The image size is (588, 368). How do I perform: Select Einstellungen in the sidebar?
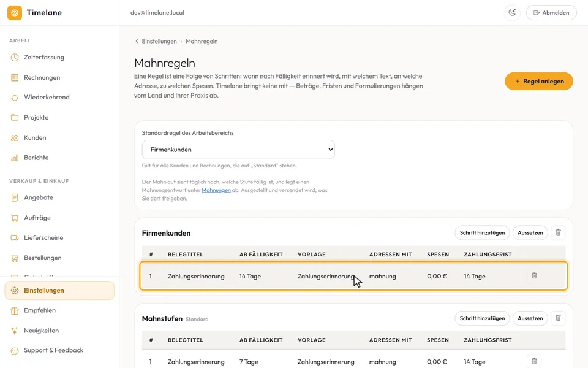pos(59,291)
